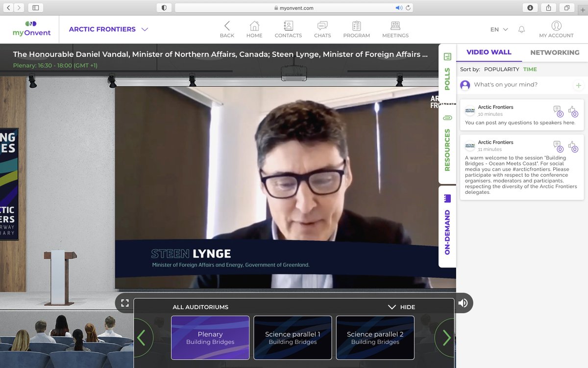Screen dimensions: 588x368
Task: Switch to the NETWORKING tab
Action: point(555,53)
